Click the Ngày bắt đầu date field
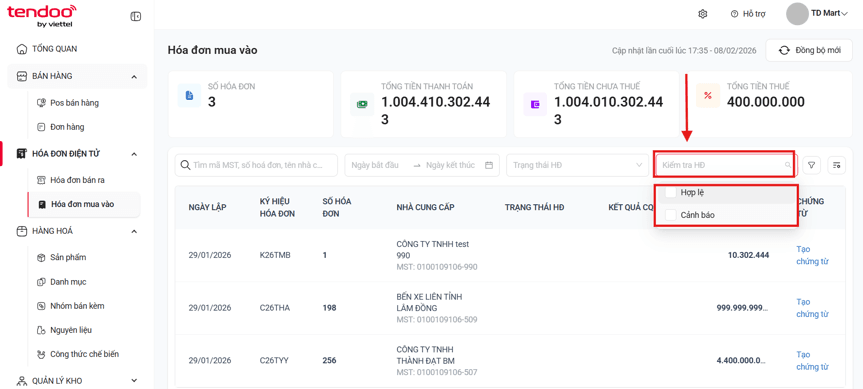863x389 pixels. point(374,165)
